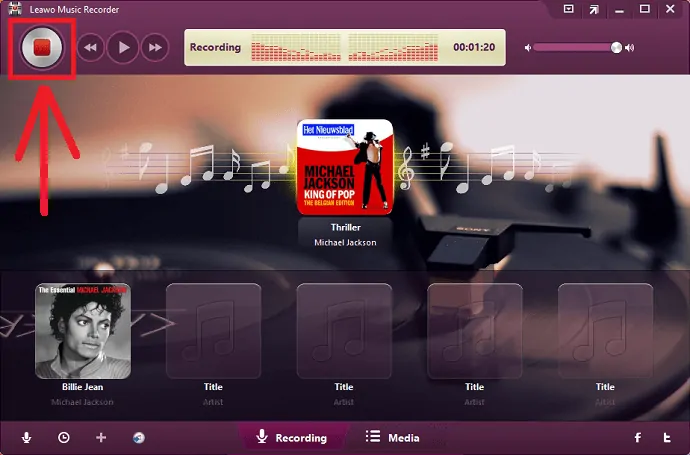Share on Facebook
Screen dimensions: 690x455
(638, 437)
